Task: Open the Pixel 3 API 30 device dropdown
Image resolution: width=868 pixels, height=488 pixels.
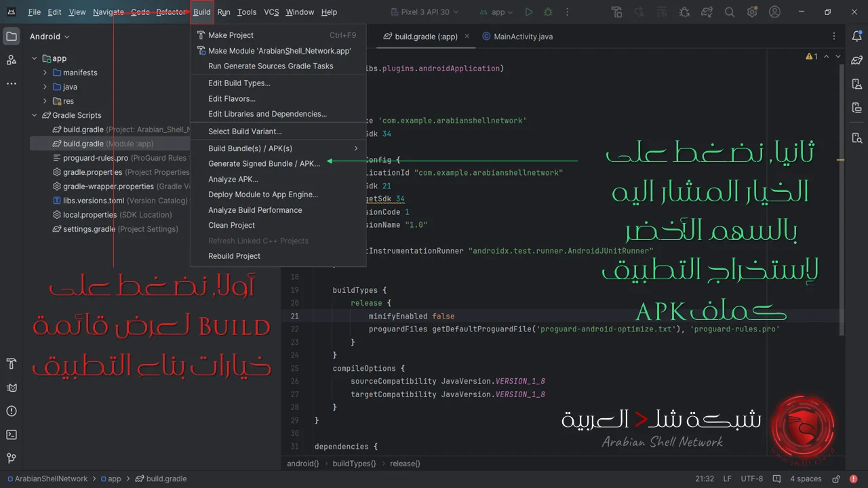Action: tap(425, 12)
